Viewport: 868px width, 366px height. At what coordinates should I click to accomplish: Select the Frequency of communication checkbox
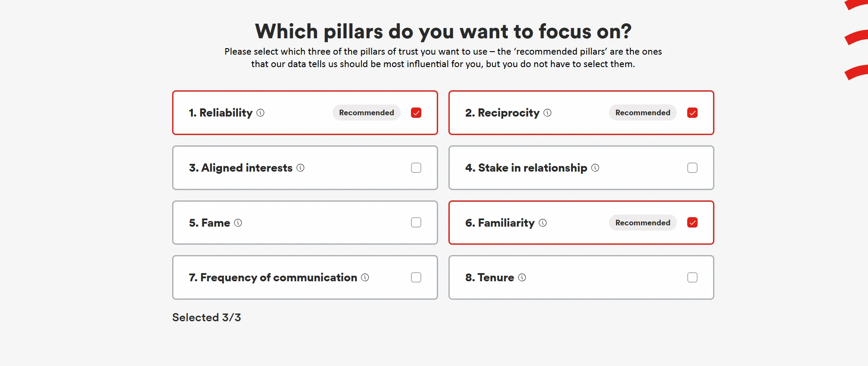[x=416, y=277]
